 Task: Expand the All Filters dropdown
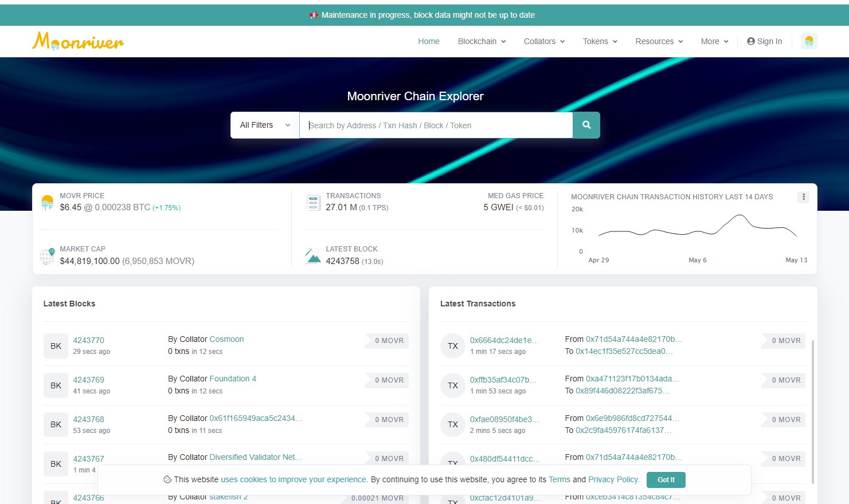pos(265,125)
